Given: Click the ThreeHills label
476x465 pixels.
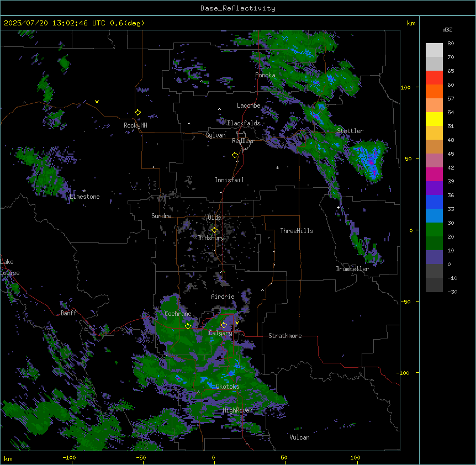Looking at the screenshot, I should [297, 231].
